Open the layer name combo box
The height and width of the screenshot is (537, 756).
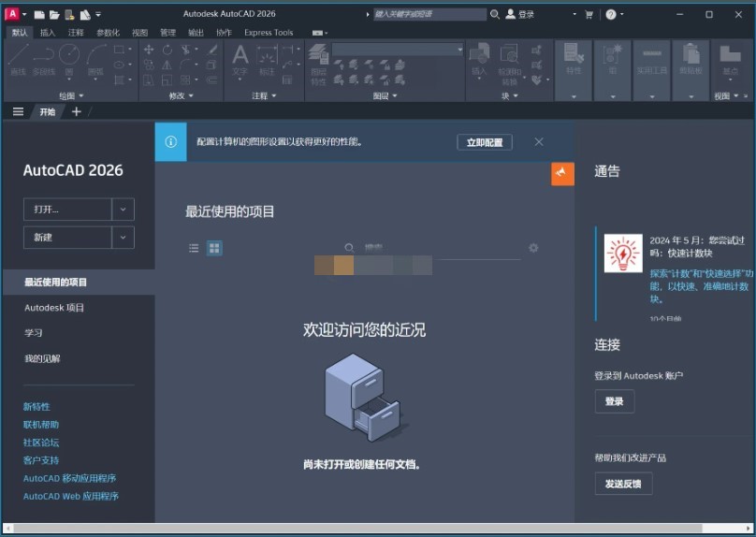tap(398, 50)
